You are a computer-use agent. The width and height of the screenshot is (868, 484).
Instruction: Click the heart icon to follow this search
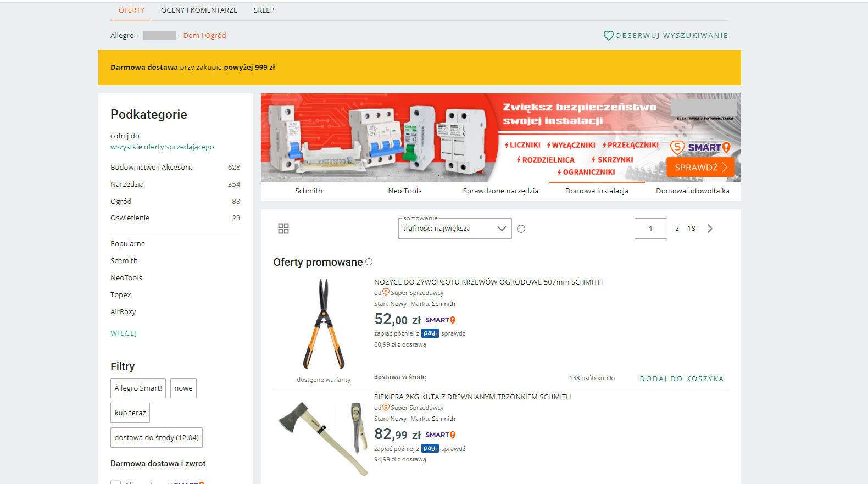pos(608,36)
